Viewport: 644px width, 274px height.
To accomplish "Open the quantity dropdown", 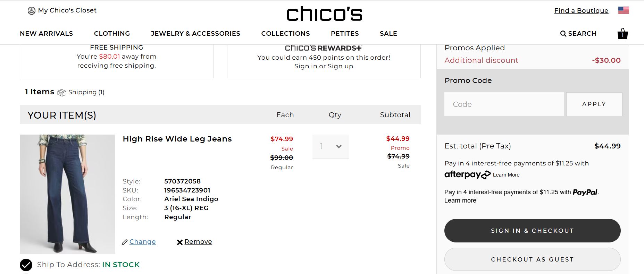I will click(x=330, y=146).
